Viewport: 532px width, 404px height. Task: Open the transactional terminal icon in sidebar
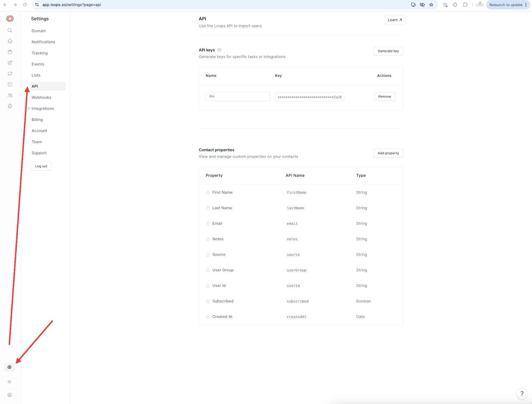pos(10,84)
